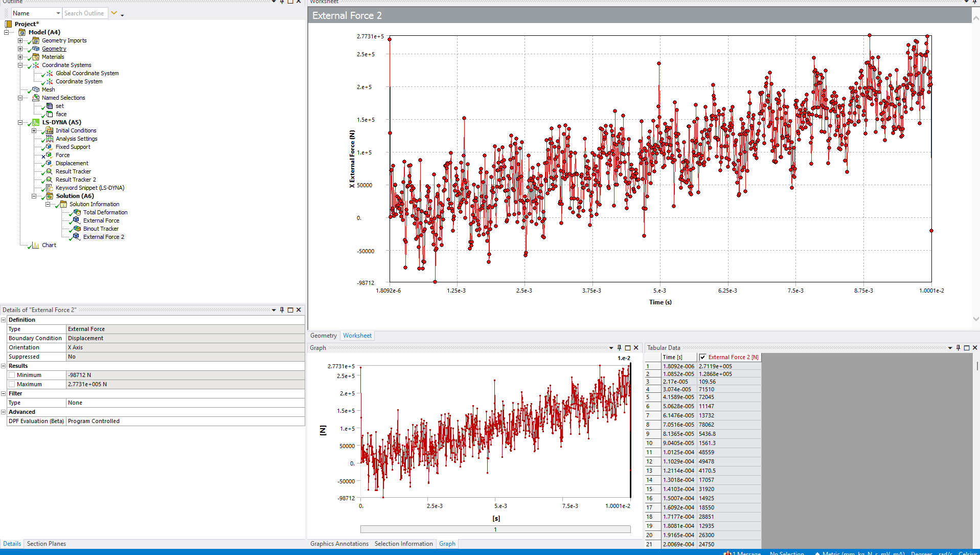
Task: Select the Binout Tracker result icon
Action: 77,229
